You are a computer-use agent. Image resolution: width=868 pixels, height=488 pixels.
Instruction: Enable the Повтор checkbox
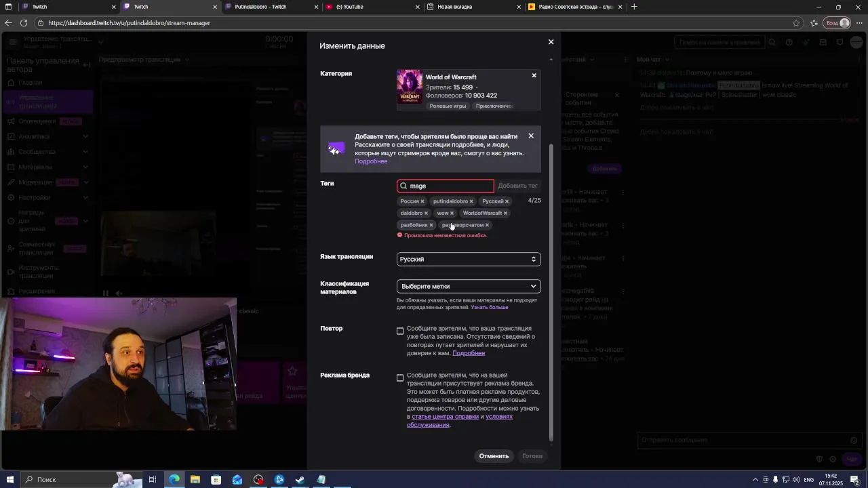[400, 331]
